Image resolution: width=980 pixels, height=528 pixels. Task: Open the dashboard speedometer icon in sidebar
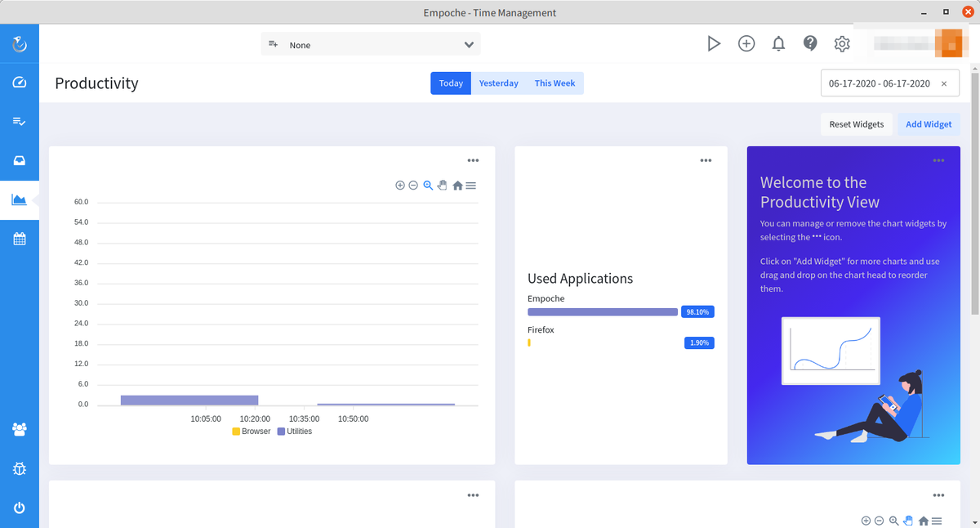tap(20, 83)
